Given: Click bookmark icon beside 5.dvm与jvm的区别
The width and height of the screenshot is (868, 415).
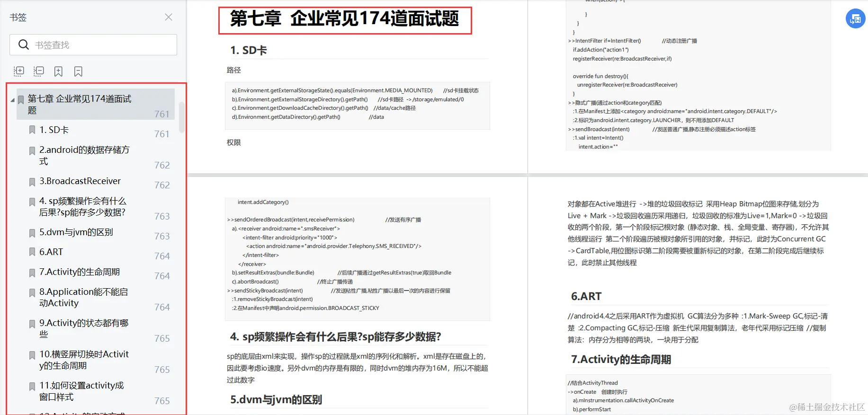Looking at the screenshot, I should [32, 233].
